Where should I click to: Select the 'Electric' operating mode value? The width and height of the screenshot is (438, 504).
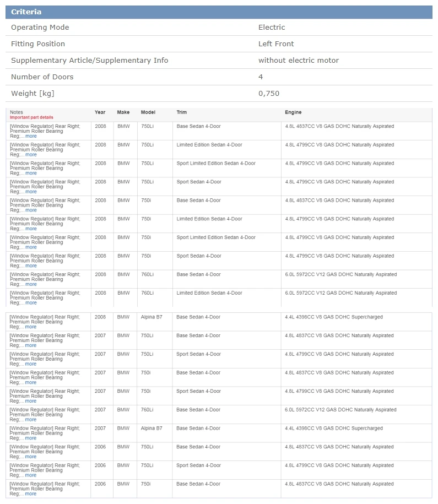coord(272,28)
